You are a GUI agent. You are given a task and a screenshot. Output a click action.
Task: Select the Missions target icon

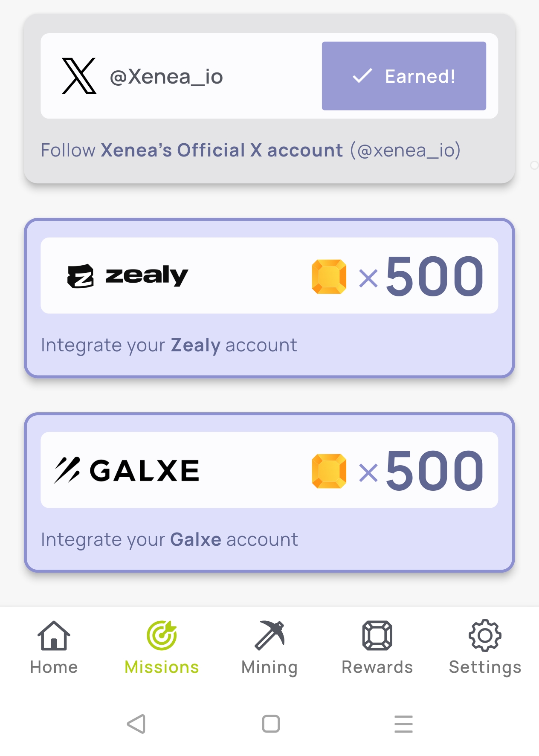(162, 635)
